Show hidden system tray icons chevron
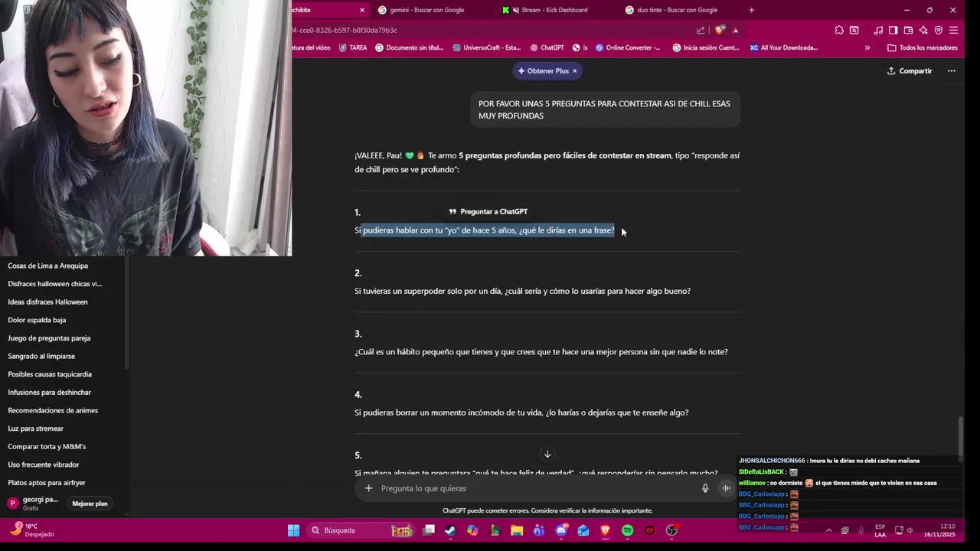Image resolution: width=980 pixels, height=551 pixels. coord(828,530)
